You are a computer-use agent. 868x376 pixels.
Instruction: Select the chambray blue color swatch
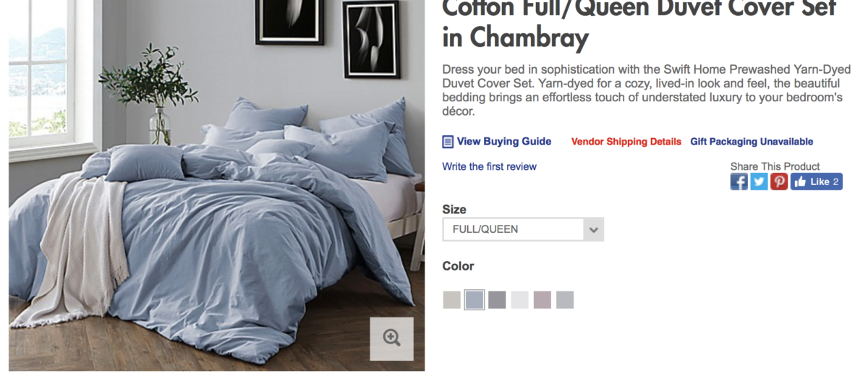[475, 300]
